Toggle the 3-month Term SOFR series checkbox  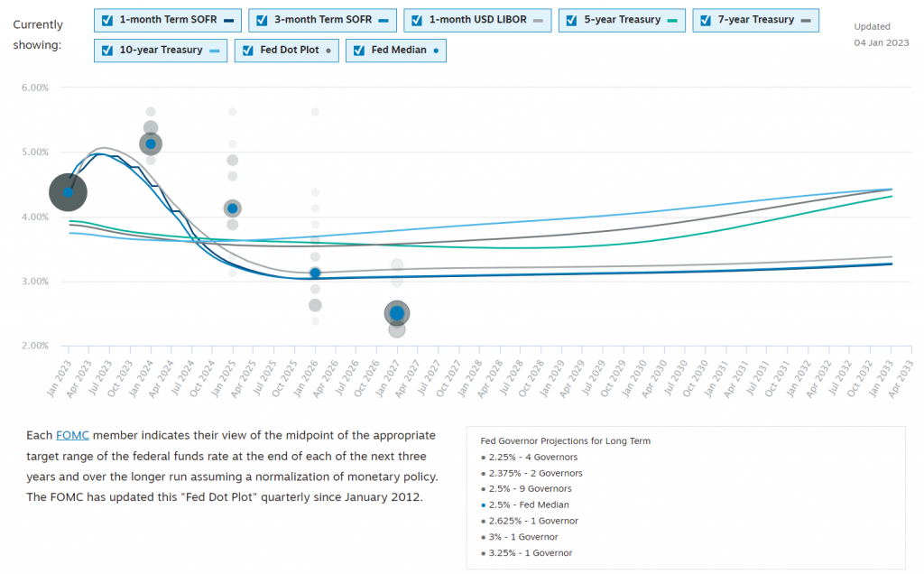coord(263,20)
